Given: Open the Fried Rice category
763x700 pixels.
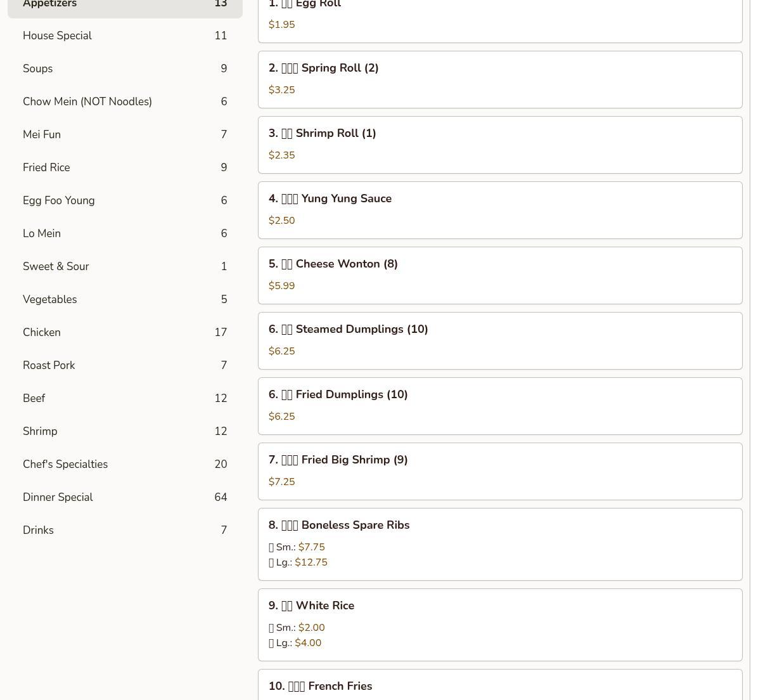Looking at the screenshot, I should [x=125, y=167].
